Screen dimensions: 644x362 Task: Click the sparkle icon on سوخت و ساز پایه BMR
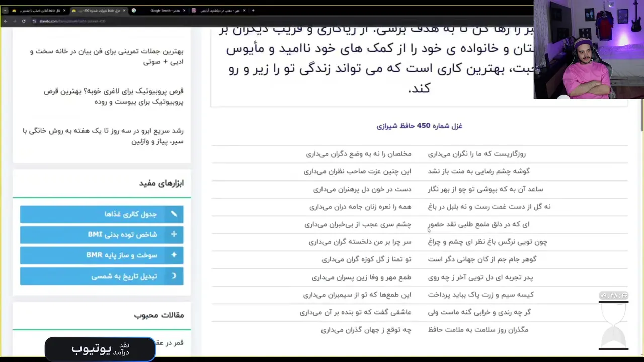[174, 255]
